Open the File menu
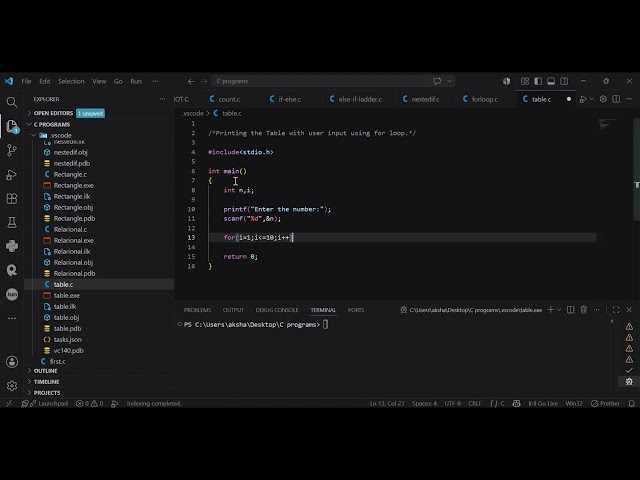 (26, 81)
